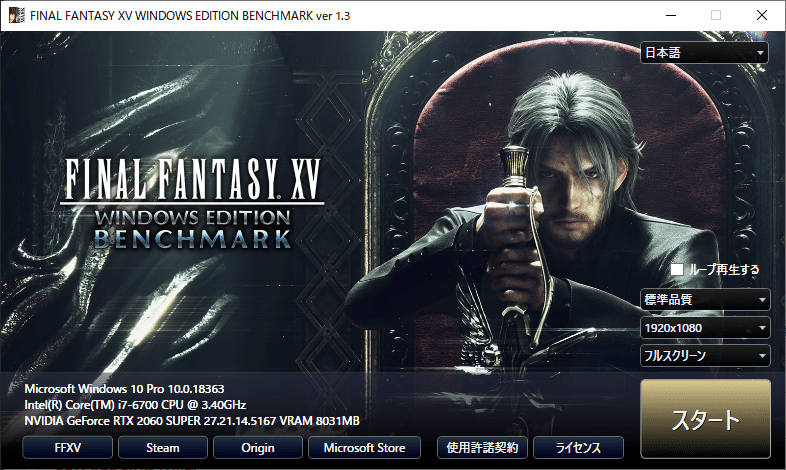Enable the ループ再生する loop playback checkbox

677,270
